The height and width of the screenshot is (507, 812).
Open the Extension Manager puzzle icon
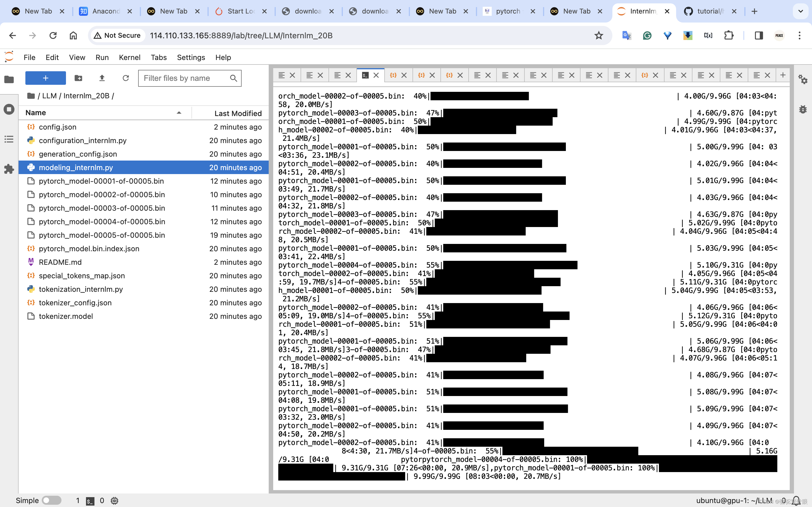[9, 169]
